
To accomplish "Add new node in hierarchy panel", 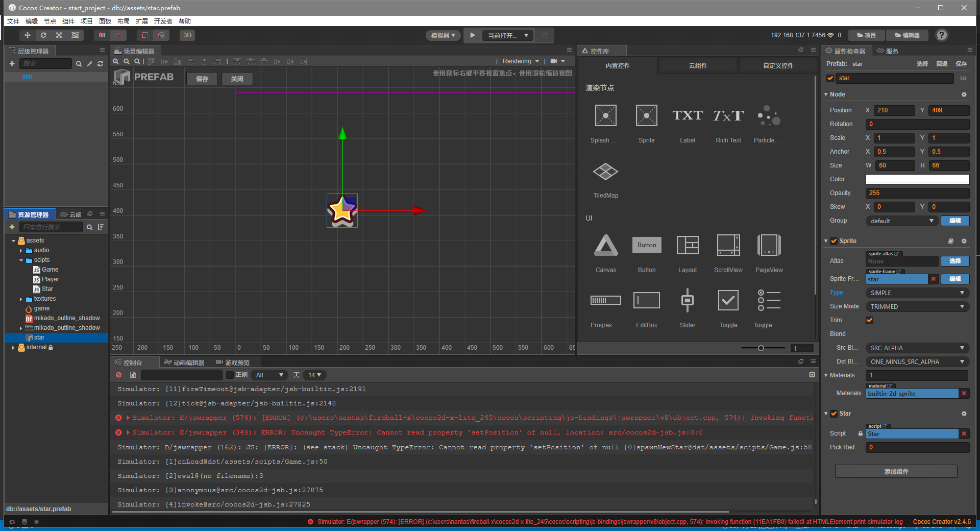I will click(x=12, y=63).
